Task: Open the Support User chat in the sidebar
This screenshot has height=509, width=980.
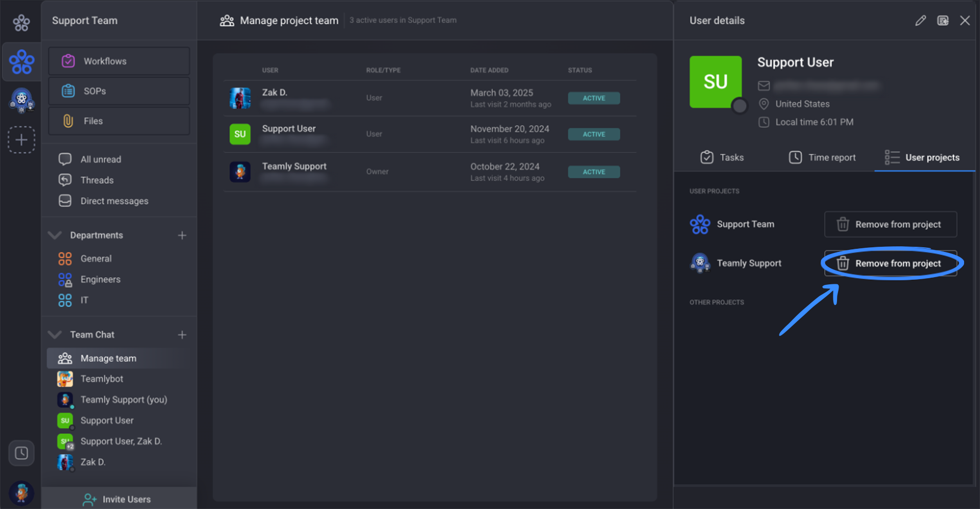Action: point(107,421)
